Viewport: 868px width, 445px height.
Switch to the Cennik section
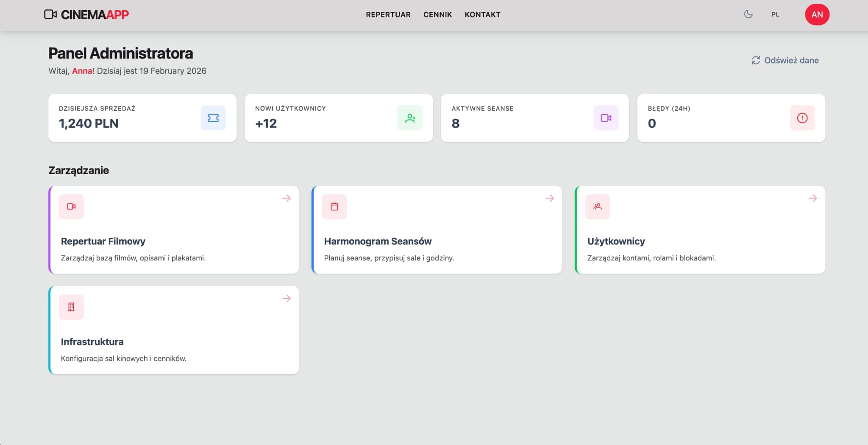(x=437, y=14)
